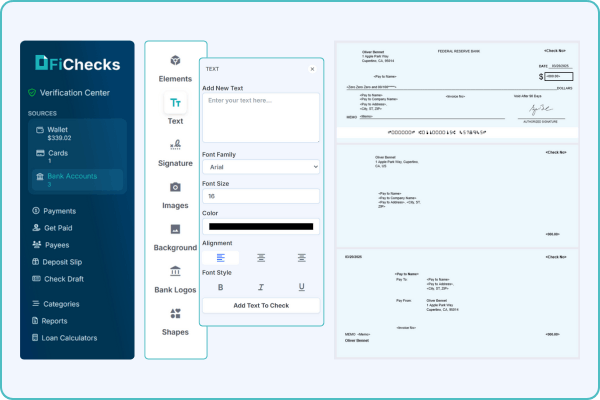
Task: Click the FiChecks logo
Action: click(x=77, y=65)
